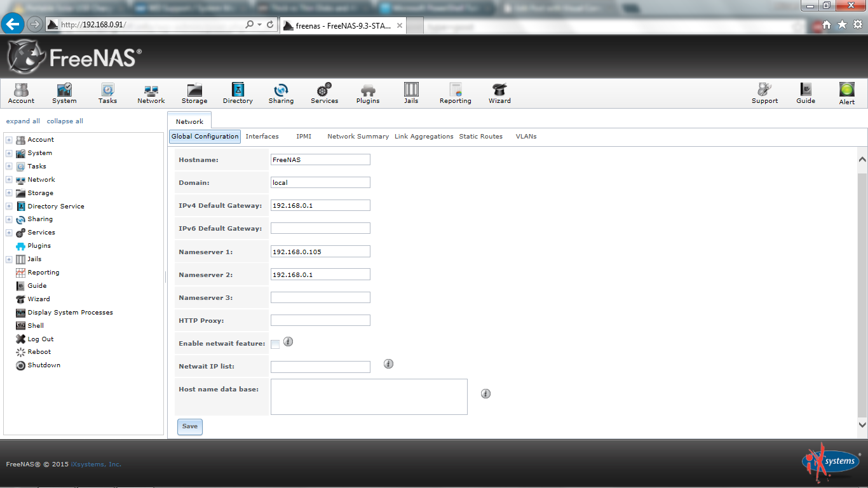
Task: Expand the Account tree node
Action: [x=9, y=140]
